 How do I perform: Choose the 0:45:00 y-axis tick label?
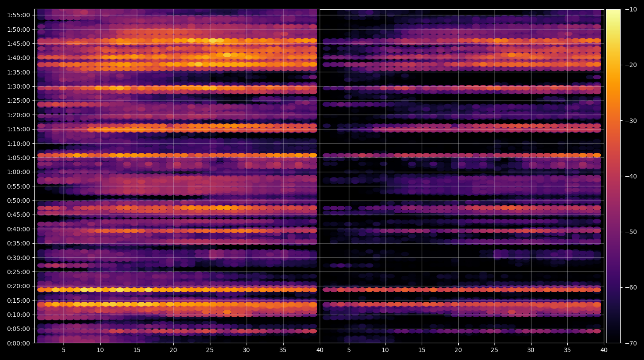point(19,215)
